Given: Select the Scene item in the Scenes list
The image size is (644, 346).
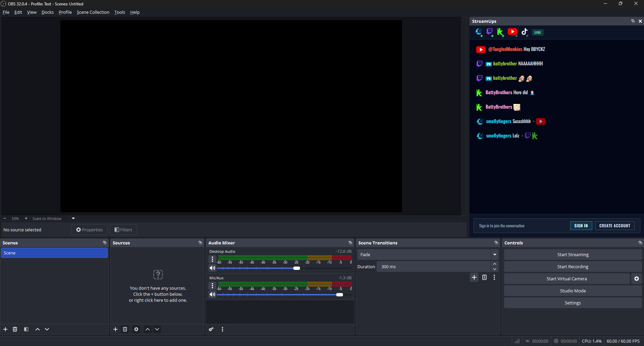Looking at the screenshot, I should click(54, 253).
